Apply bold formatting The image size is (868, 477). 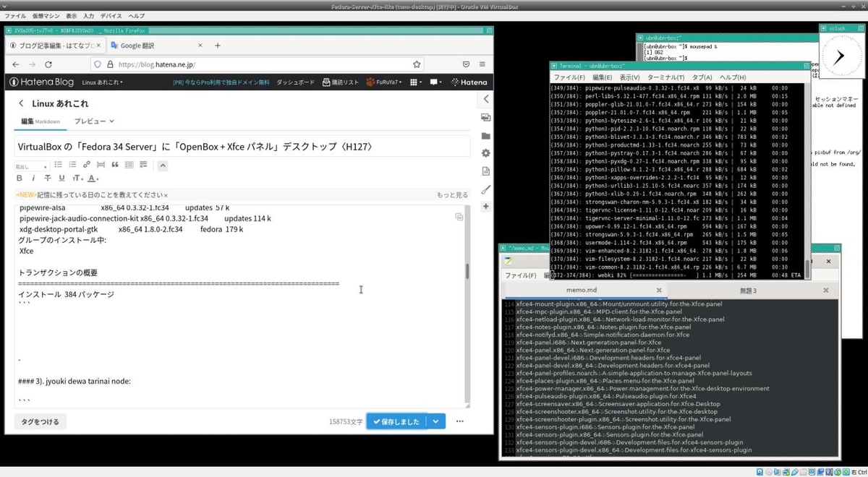(x=20, y=179)
